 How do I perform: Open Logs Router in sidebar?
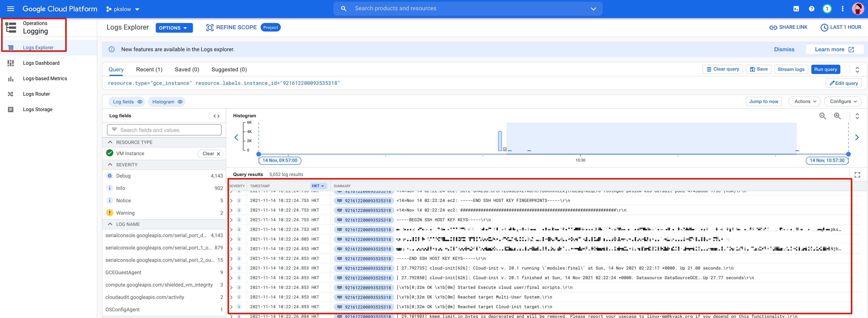tap(36, 94)
